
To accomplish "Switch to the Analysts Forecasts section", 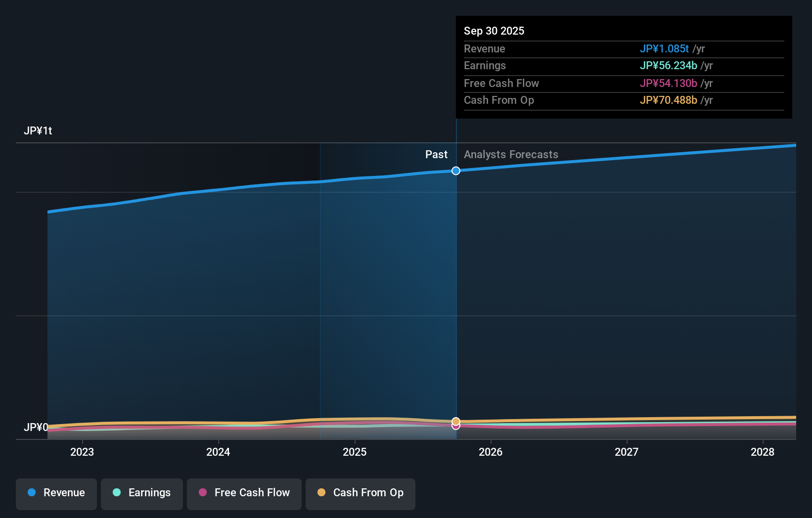I will point(511,154).
